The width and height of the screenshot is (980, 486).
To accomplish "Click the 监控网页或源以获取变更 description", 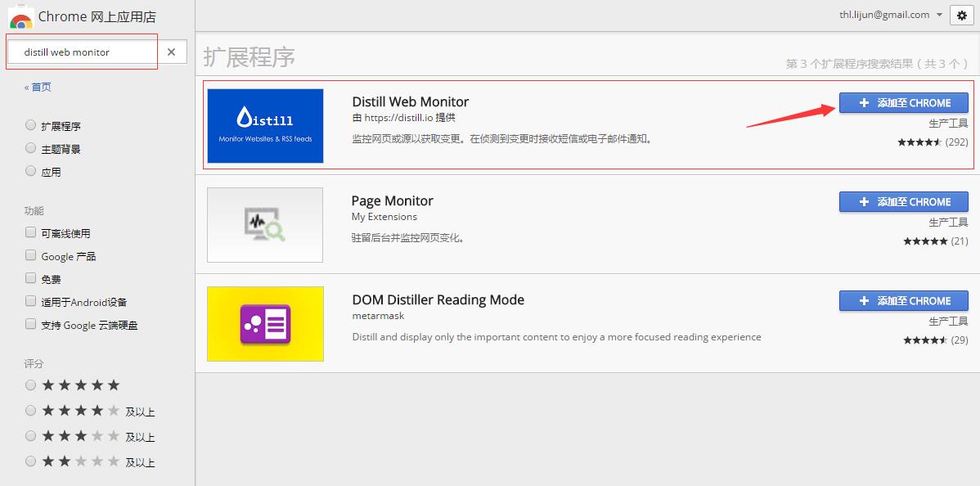I will pyautogui.click(x=502, y=139).
